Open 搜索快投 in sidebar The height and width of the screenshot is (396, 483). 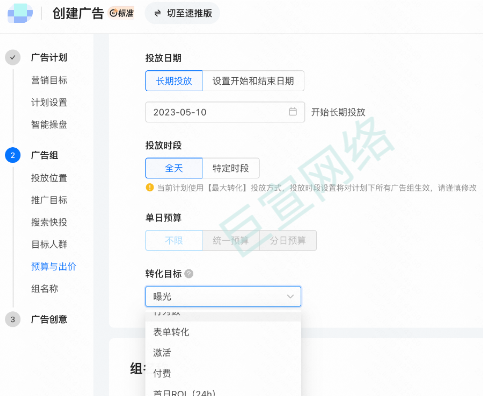49,222
